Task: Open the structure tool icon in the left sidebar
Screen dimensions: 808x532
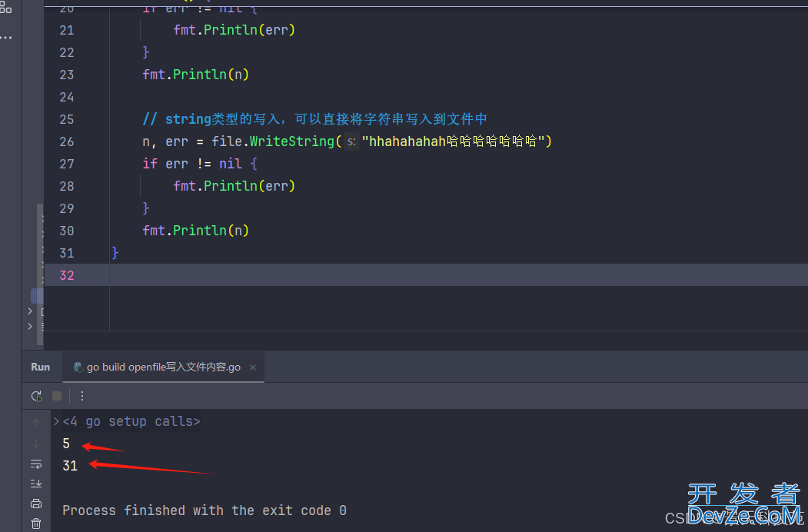Action: [6, 7]
